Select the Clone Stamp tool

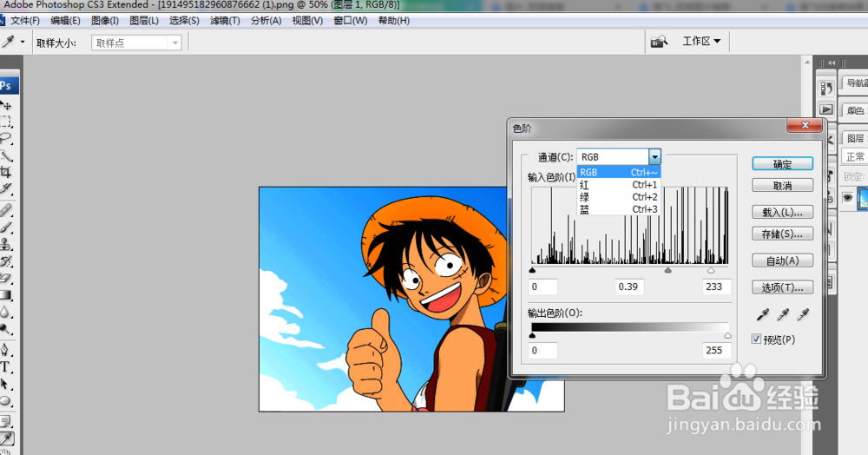click(6, 244)
